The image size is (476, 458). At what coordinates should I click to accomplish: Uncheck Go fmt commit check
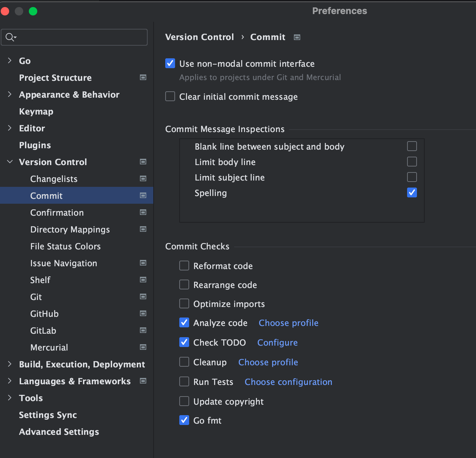(x=184, y=420)
